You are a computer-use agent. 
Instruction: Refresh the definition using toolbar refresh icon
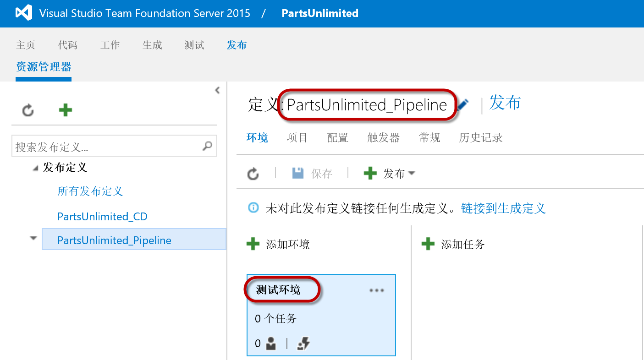tap(253, 174)
